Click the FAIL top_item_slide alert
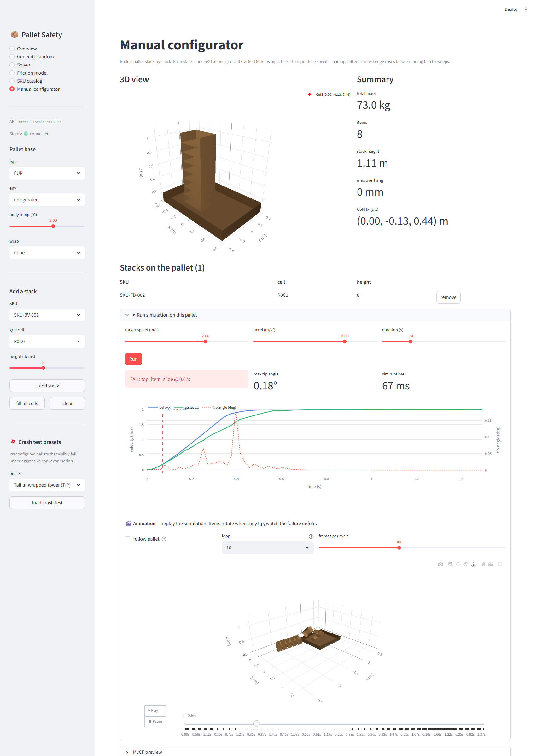The width and height of the screenshot is (536, 756). tap(186, 379)
